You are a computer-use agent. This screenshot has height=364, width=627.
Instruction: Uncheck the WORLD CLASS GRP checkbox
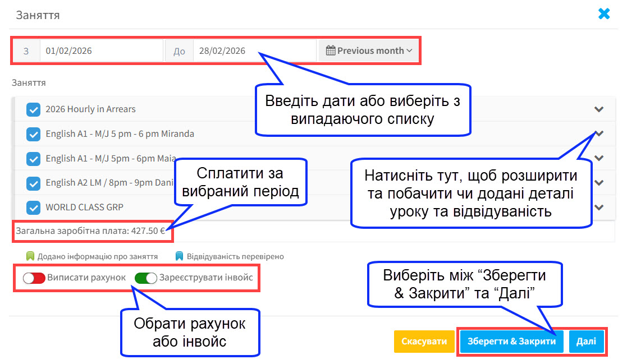pos(33,207)
